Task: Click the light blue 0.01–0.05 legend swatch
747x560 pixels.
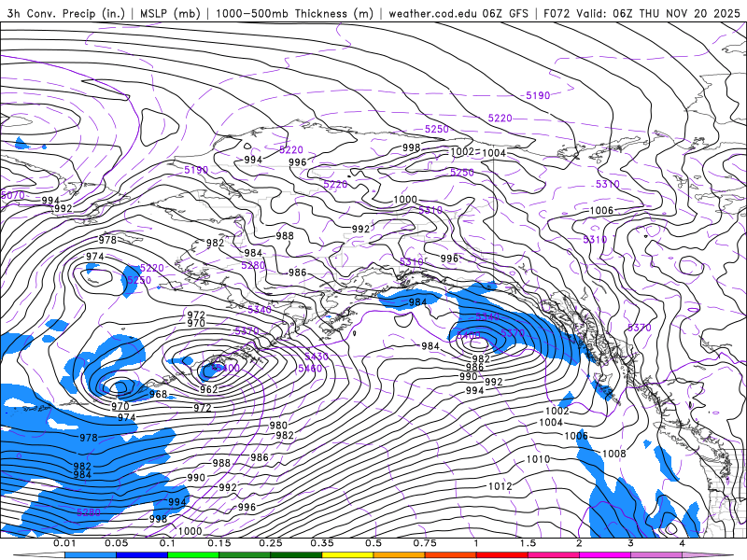Action: [90, 555]
